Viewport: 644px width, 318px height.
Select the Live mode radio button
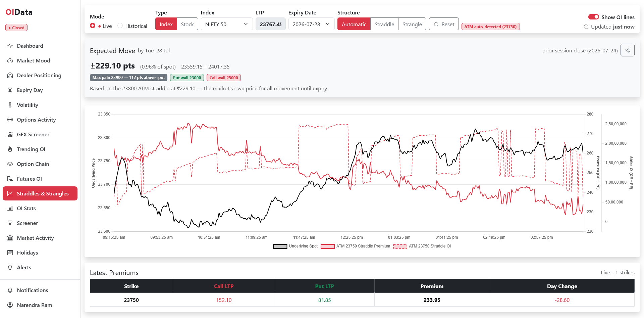[93, 26]
